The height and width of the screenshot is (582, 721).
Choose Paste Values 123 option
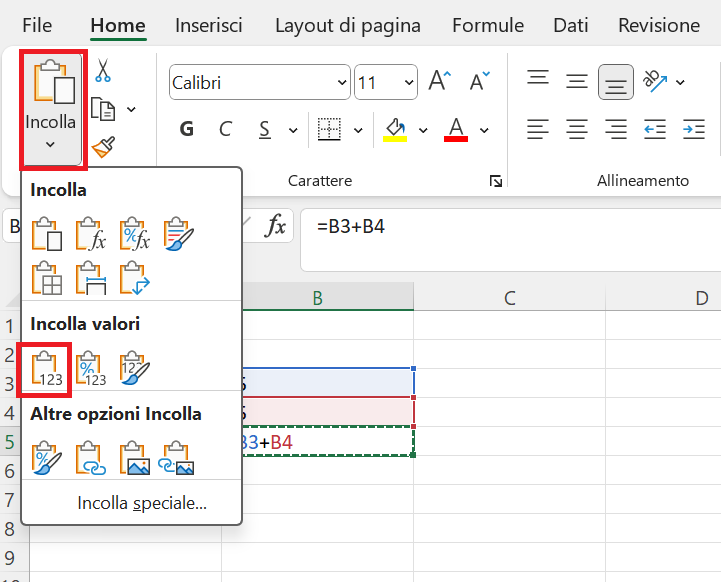(47, 368)
